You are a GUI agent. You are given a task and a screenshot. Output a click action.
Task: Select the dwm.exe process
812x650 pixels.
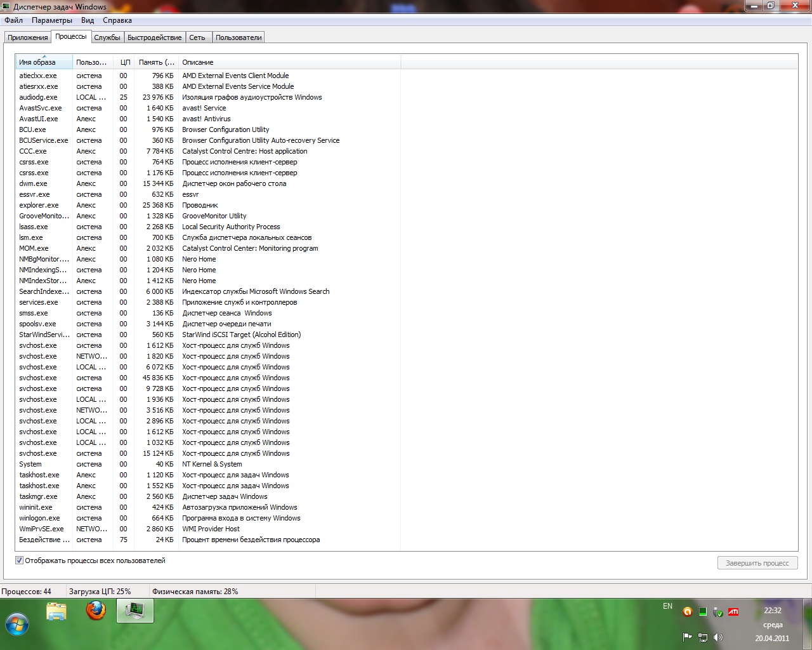(208, 183)
